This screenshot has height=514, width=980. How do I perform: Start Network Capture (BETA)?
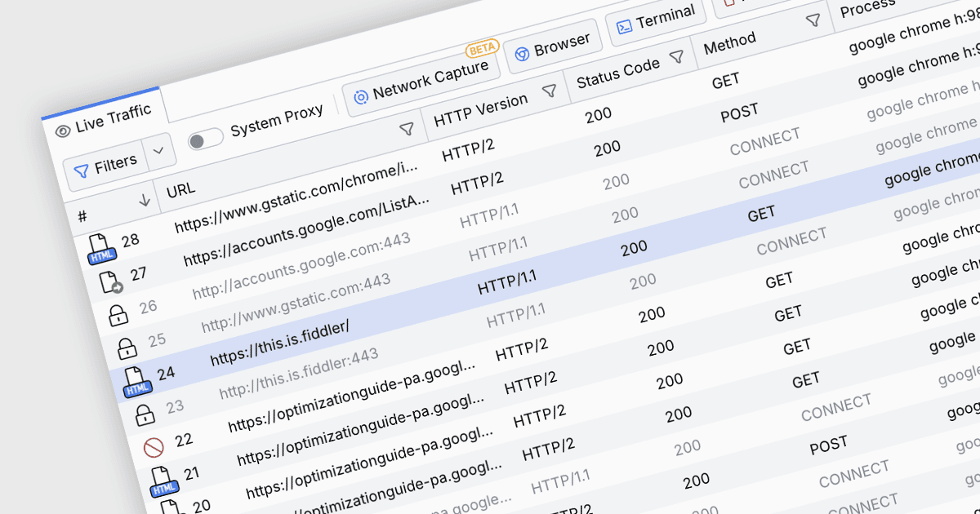tap(421, 82)
